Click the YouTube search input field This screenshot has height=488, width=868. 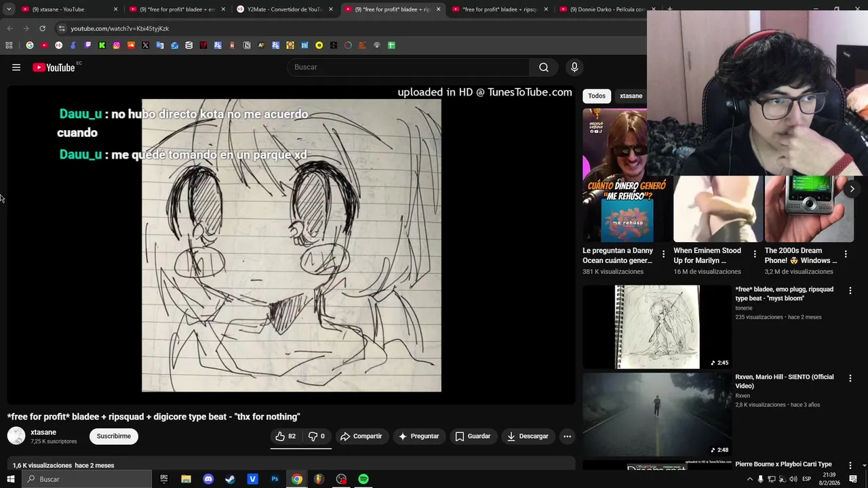(x=408, y=67)
